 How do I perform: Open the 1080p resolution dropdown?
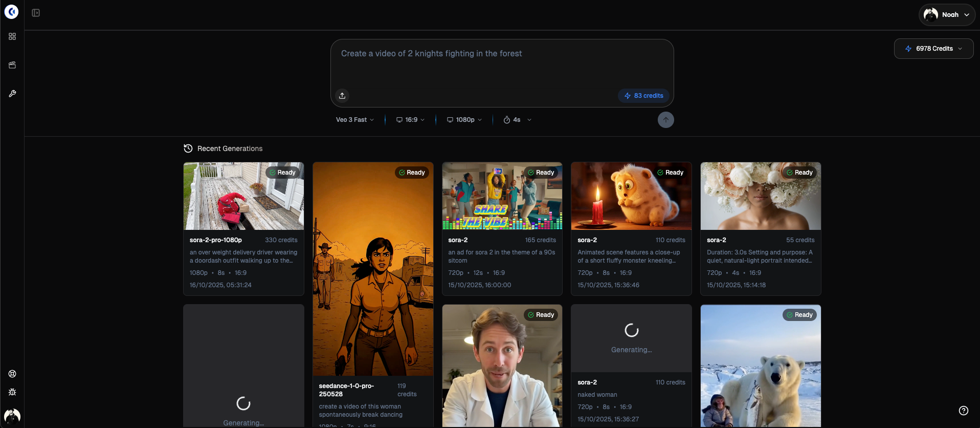coord(464,120)
